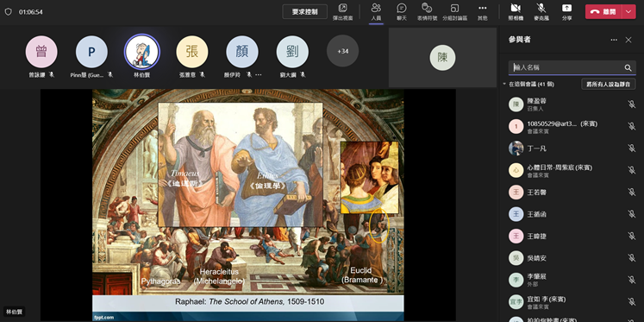Select guest participant 10850529@art3
Screen dimensions: 644x322
point(571,127)
